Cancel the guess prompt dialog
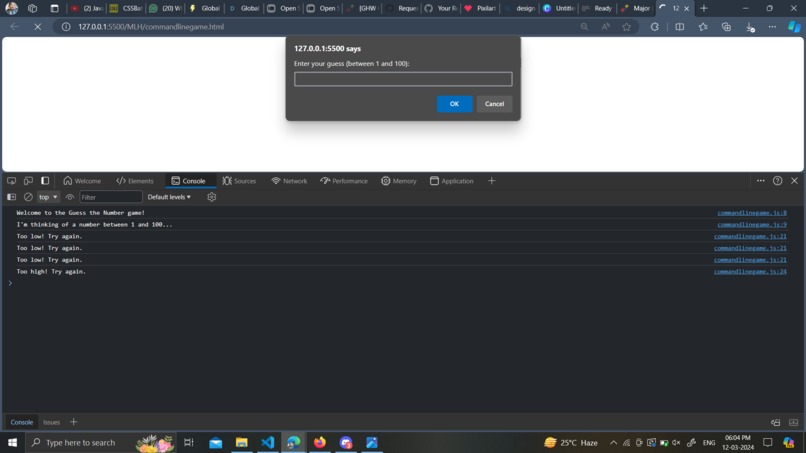 [x=494, y=104]
